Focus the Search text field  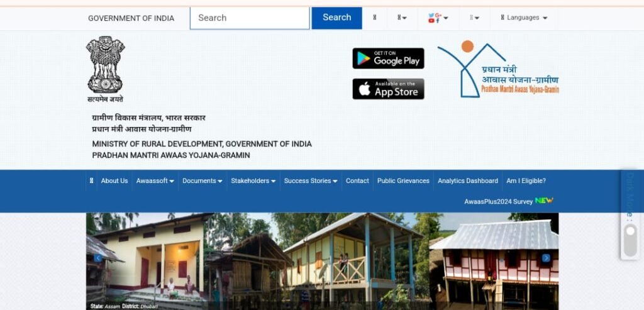[x=250, y=18]
